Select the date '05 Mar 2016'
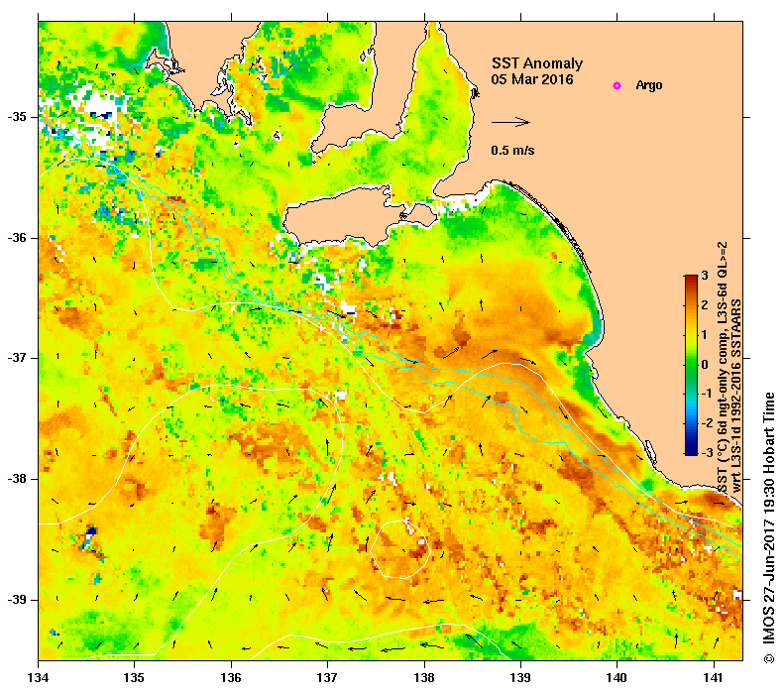Image resolution: width=784 pixels, height=694 pixels. pyautogui.click(x=532, y=79)
